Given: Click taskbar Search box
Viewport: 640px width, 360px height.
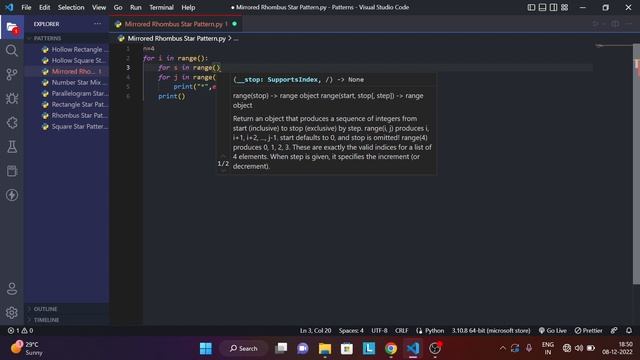Looking at the screenshot, I should click(x=244, y=348).
